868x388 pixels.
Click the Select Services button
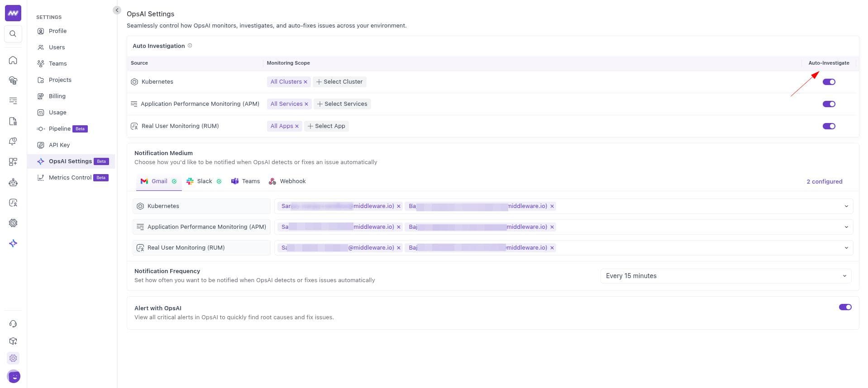(x=342, y=104)
